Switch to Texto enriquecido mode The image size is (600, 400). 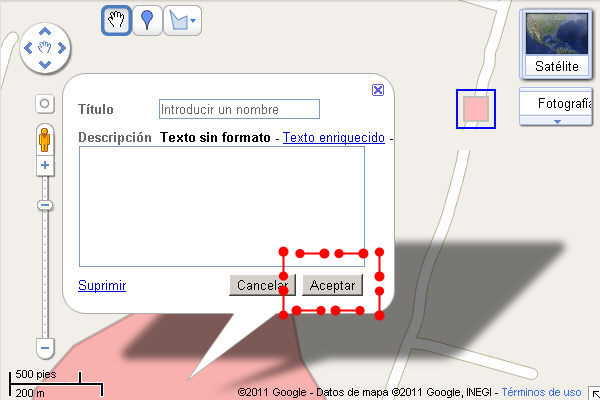coord(334,137)
